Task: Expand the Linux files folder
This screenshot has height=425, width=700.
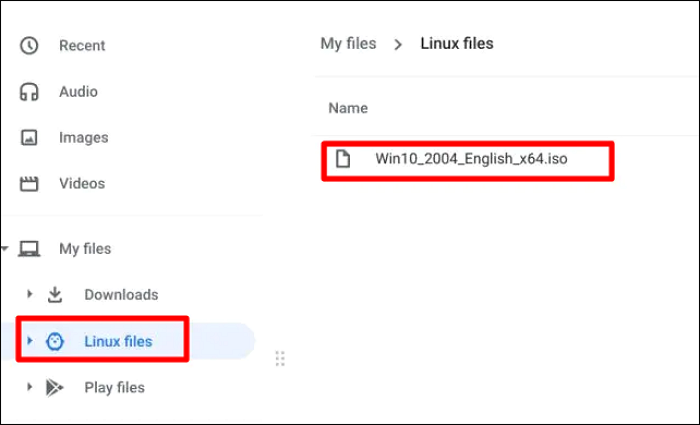Action: (x=30, y=342)
